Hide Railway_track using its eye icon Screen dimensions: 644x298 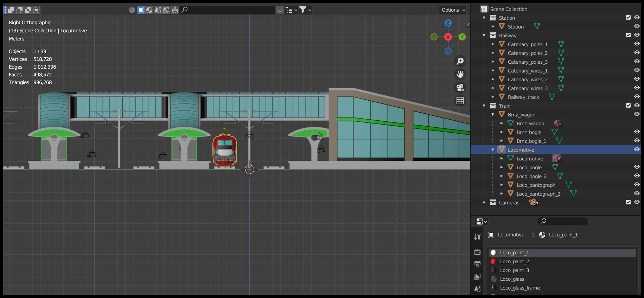[637, 97]
